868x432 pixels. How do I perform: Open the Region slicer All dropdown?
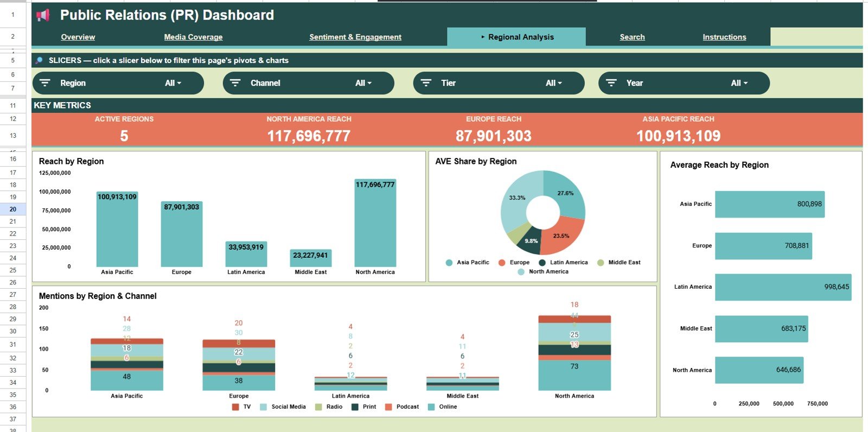[x=173, y=83]
